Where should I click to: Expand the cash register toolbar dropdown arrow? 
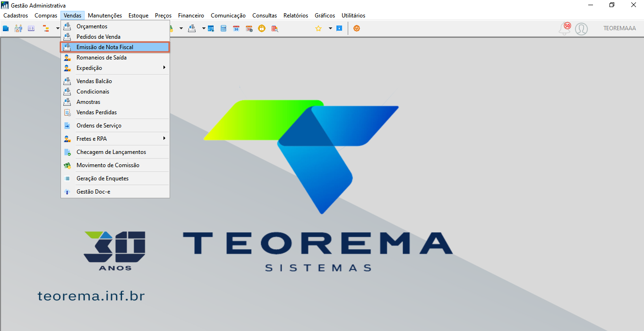tap(204, 28)
